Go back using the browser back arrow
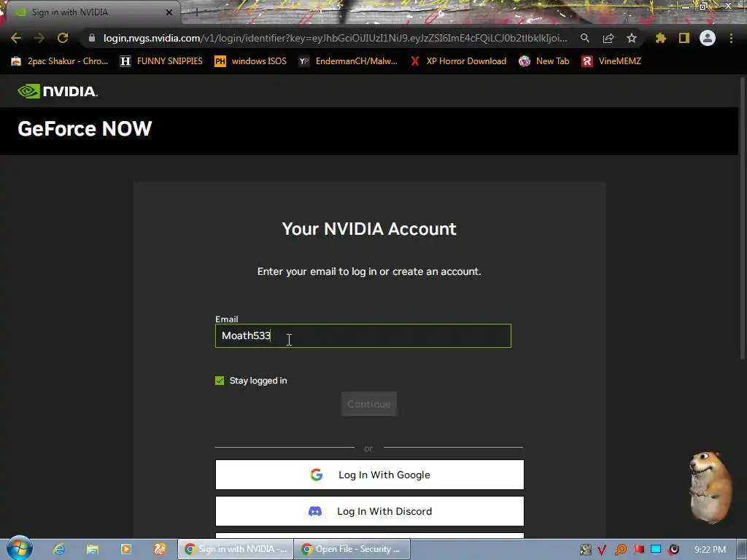 tap(16, 38)
